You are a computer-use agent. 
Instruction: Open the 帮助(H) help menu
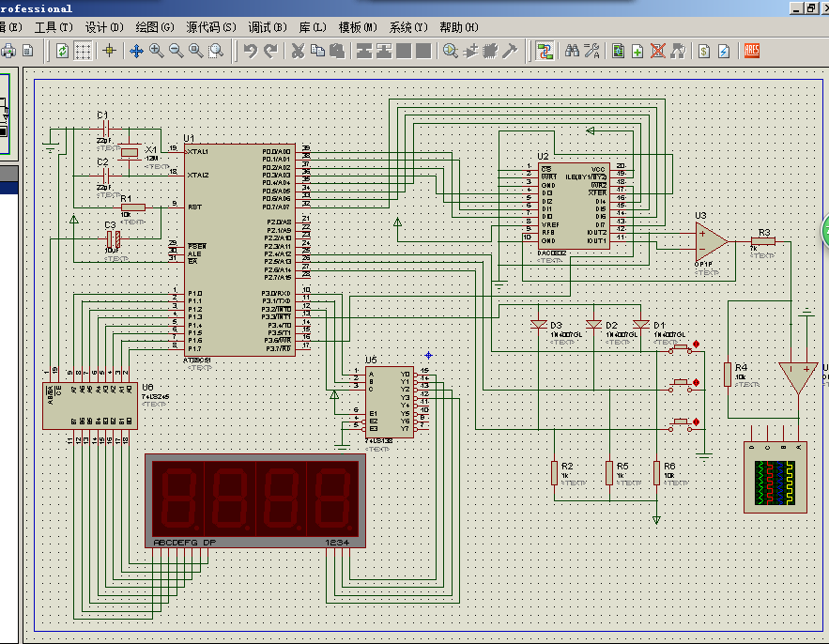pos(459,27)
